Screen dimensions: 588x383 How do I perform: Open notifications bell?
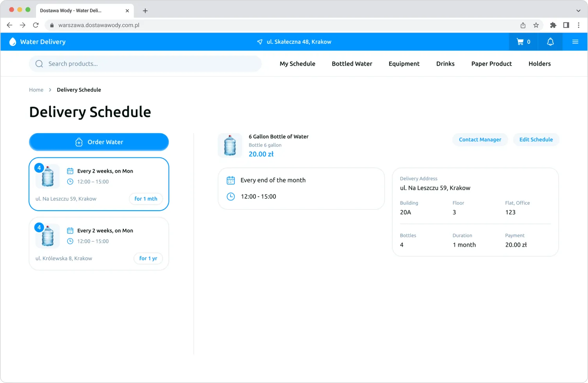click(550, 42)
